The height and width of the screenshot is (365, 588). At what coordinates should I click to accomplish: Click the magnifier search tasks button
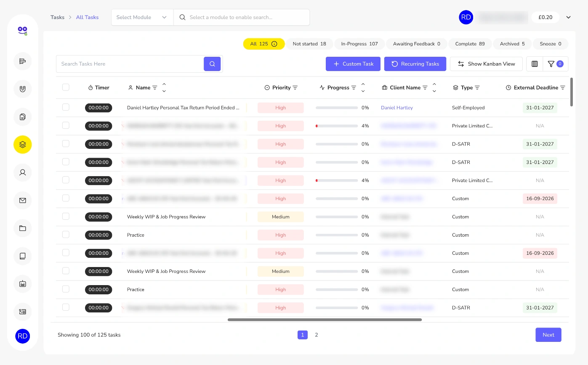[212, 64]
